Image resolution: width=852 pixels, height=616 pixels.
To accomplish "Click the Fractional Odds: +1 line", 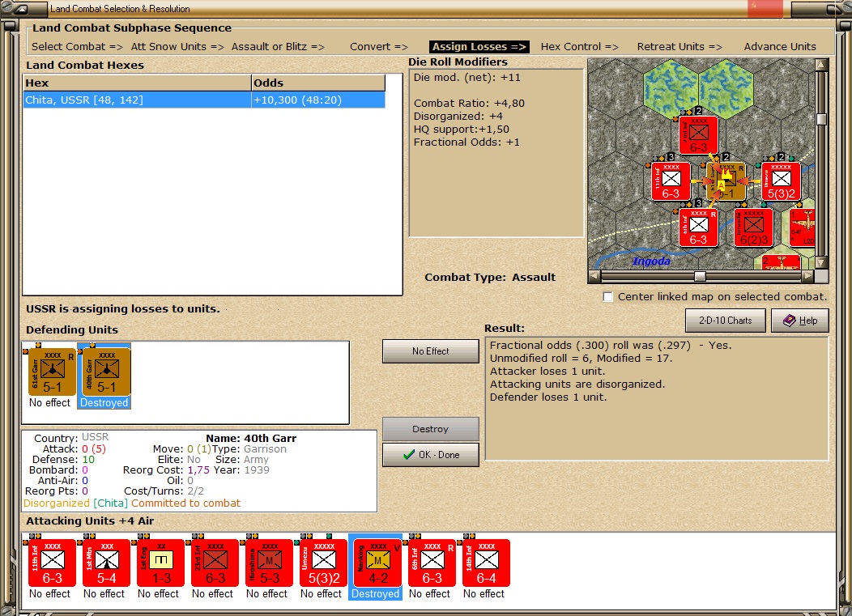I will click(466, 142).
